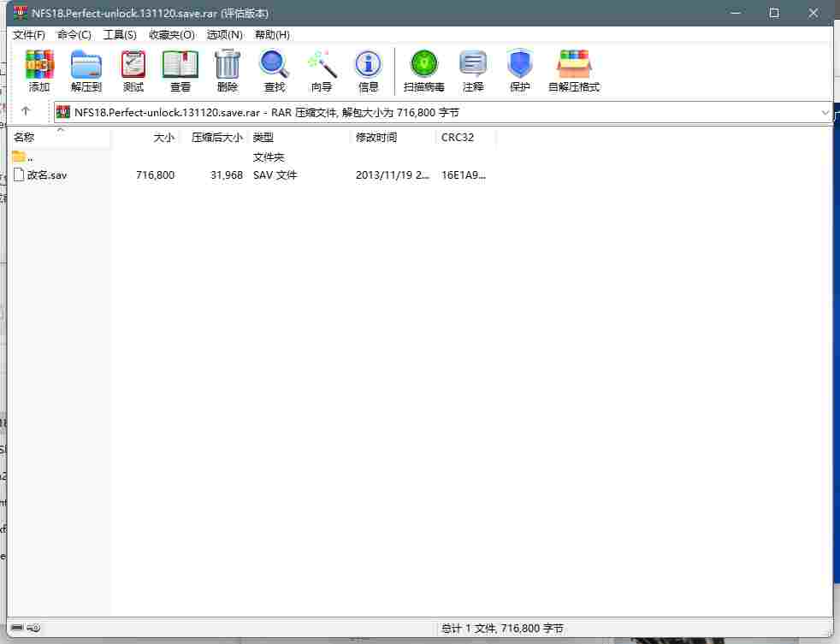
Task: Launch the 向导 (Wizard) wand icon
Action: [x=322, y=71]
